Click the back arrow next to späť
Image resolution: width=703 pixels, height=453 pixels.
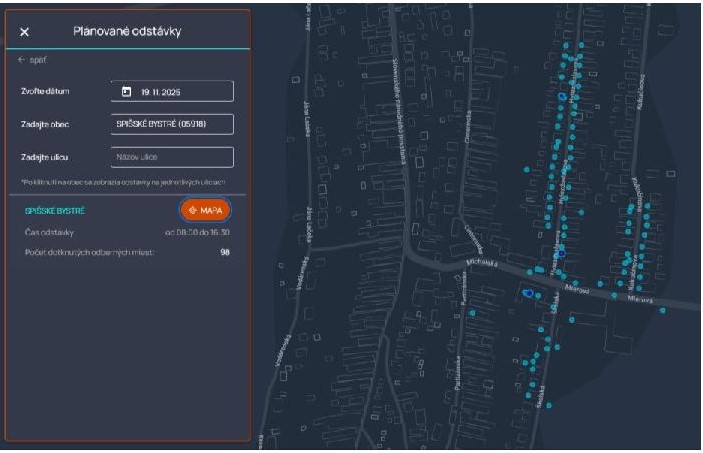click(x=19, y=60)
